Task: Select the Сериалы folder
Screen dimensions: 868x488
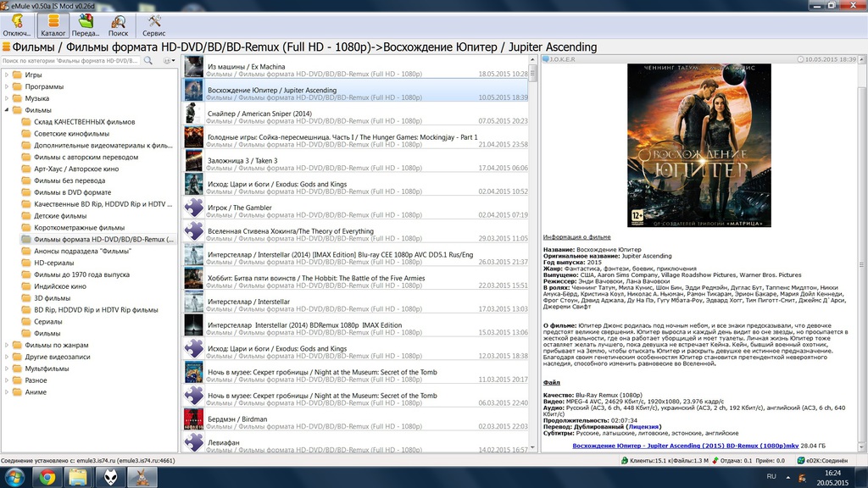Action: click(x=48, y=321)
